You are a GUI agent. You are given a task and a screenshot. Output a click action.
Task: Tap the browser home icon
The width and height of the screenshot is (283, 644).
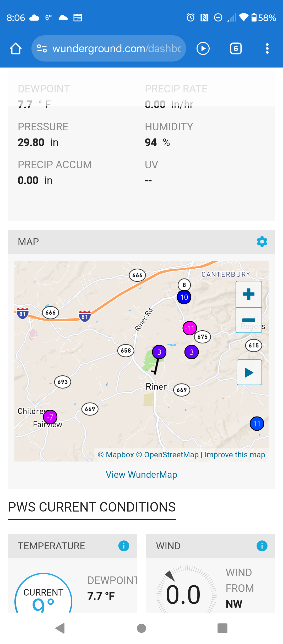[x=16, y=49]
